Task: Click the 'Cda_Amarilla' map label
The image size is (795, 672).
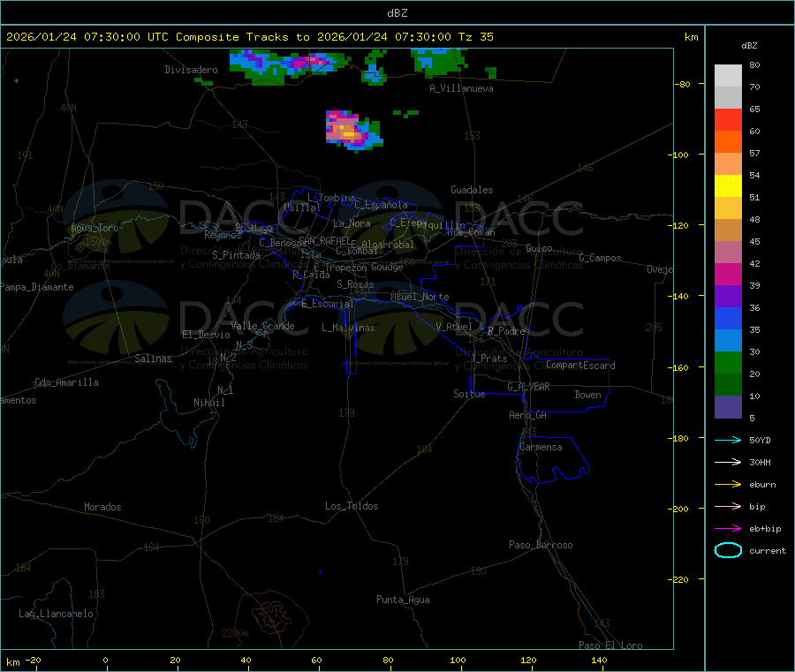Action: tap(66, 382)
